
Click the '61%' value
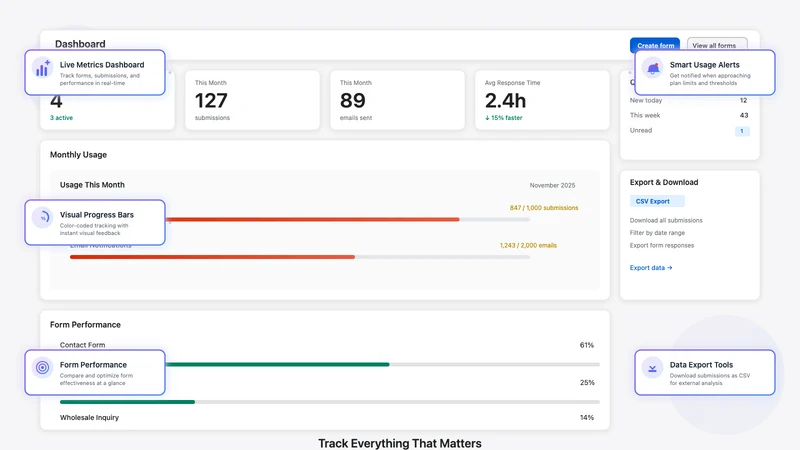click(587, 345)
